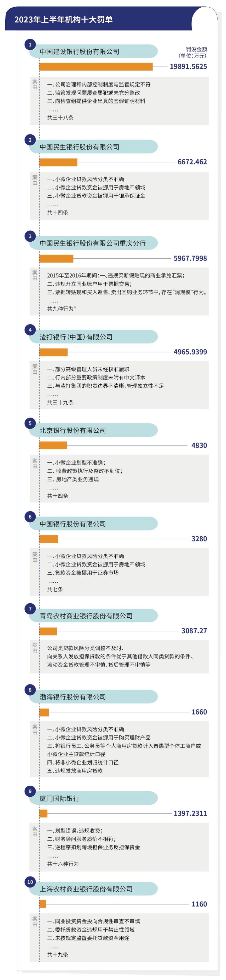
Task: Click the number 10 circle badge
Action: pos(30,882)
